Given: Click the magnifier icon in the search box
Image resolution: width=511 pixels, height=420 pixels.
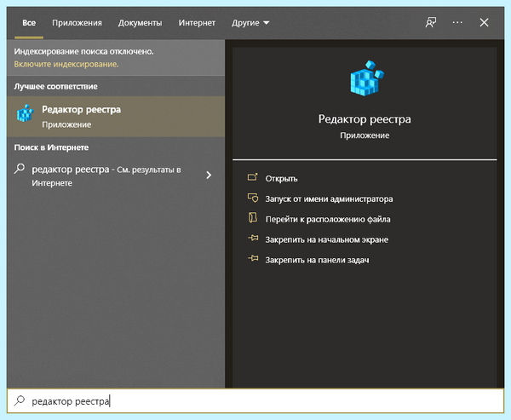Looking at the screenshot, I should [20, 400].
